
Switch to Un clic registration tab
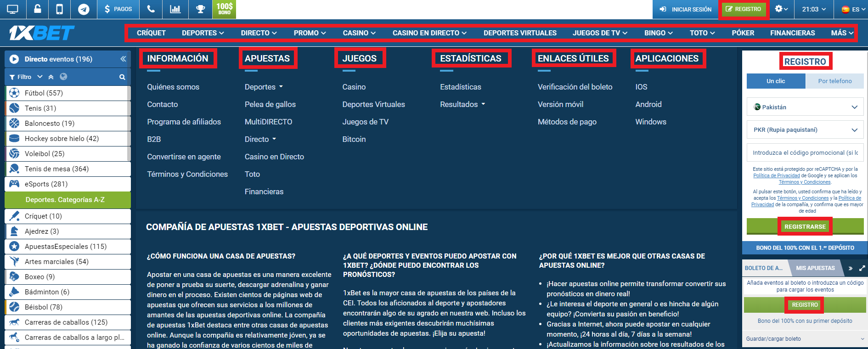[776, 81]
